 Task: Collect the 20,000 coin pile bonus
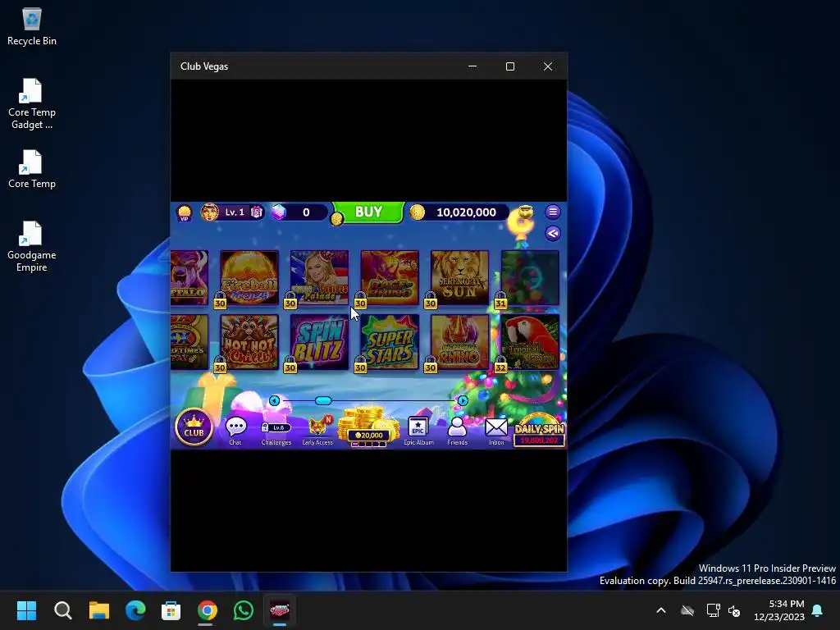369,427
